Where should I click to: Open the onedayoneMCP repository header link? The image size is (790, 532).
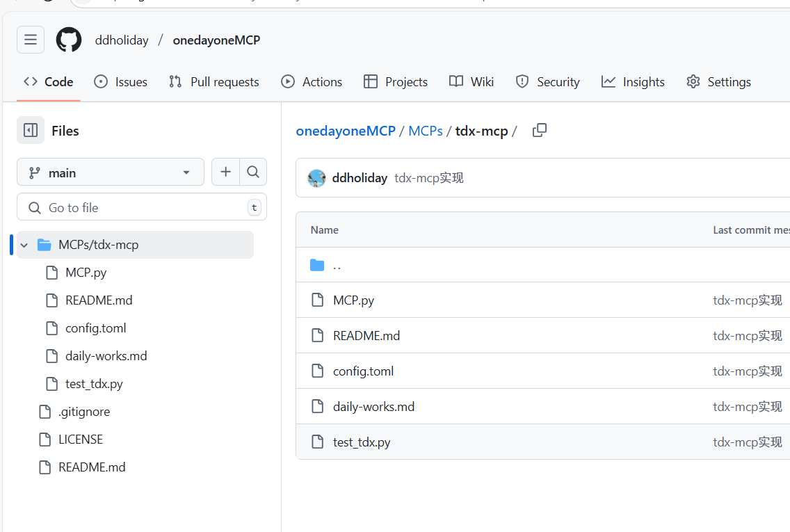tap(216, 40)
